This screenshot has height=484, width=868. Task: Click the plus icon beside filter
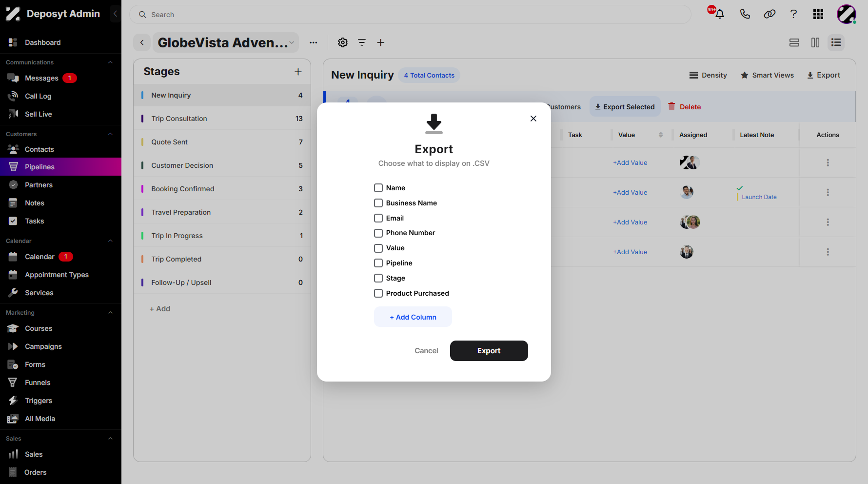click(381, 42)
